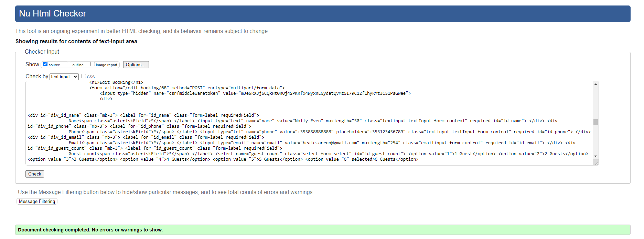The height and width of the screenshot is (239, 644).
Task: Click the 'Document checking completed' success message
Action: 323,230
